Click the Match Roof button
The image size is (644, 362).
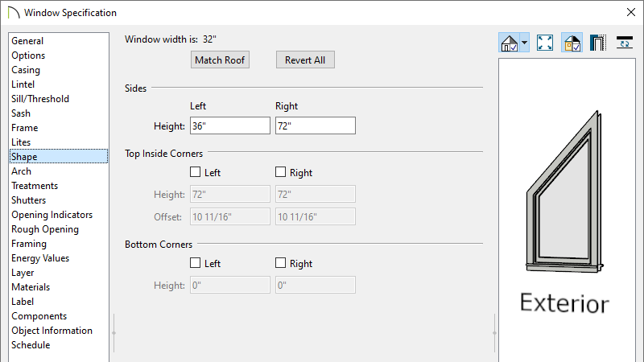[220, 60]
